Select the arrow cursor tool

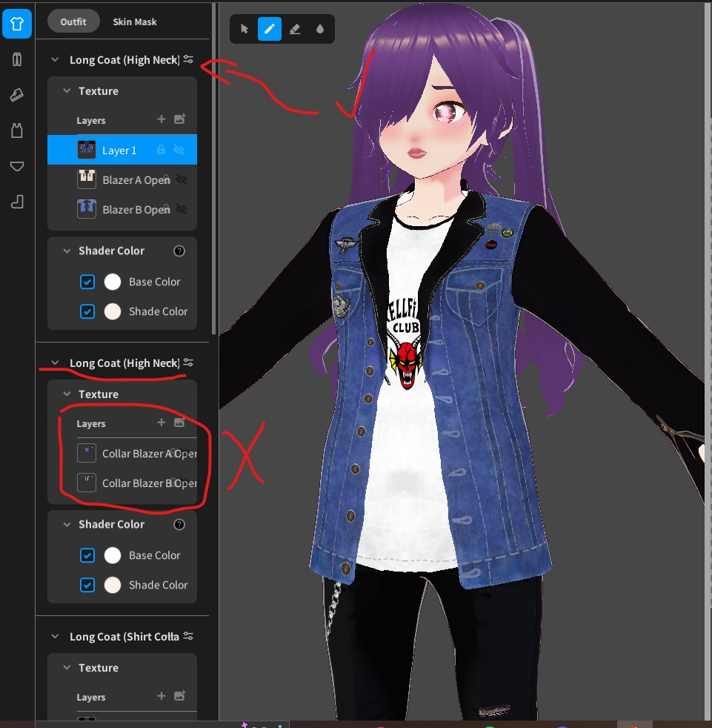coord(244,29)
